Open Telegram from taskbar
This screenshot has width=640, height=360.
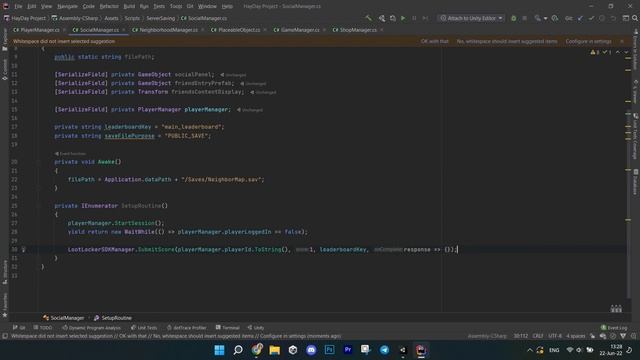click(x=384, y=350)
